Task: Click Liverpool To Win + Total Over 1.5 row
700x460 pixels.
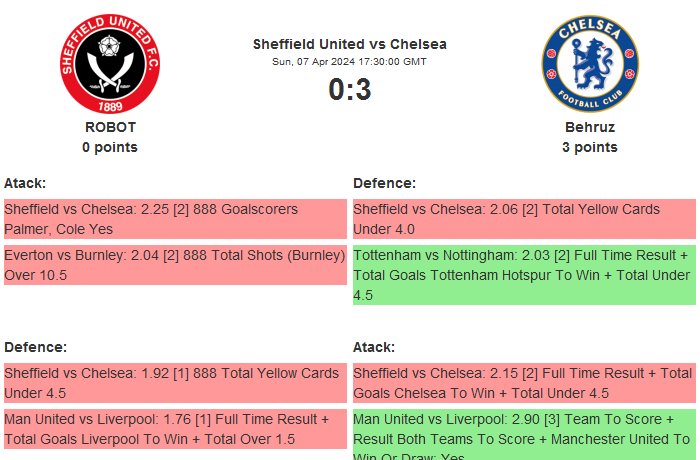Action: [175, 429]
